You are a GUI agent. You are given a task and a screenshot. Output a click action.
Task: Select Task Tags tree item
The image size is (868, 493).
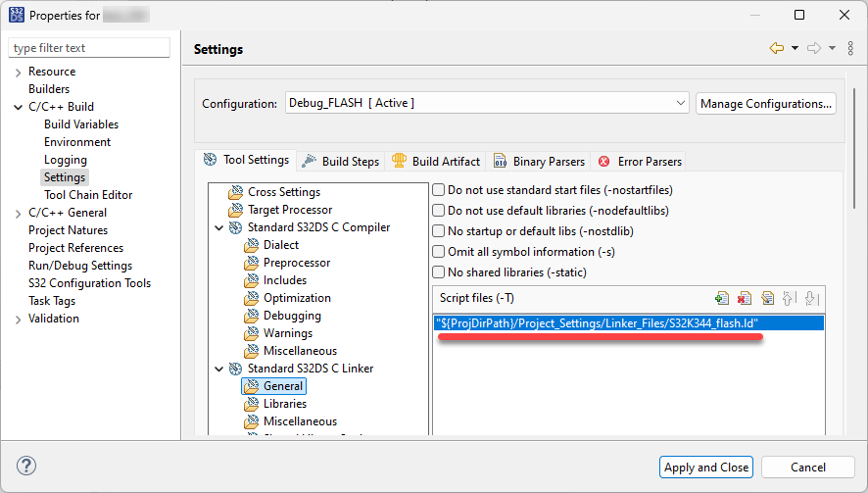(x=52, y=301)
